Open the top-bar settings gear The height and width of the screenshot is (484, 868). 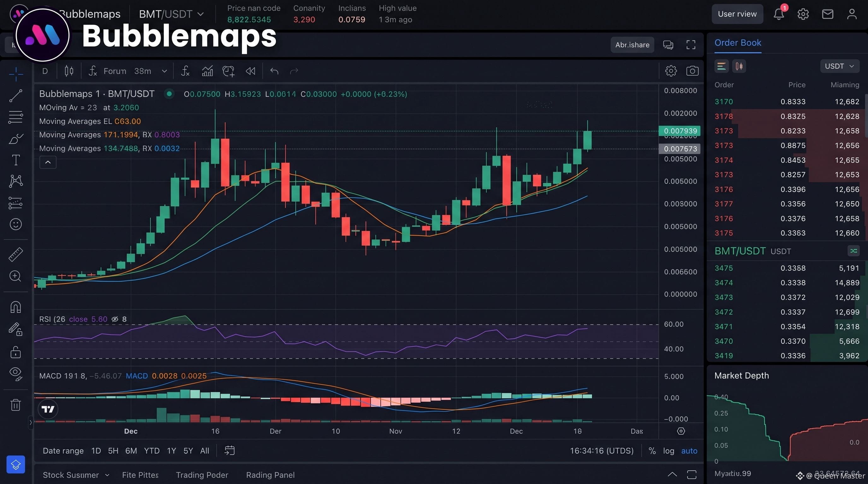pyautogui.click(x=803, y=14)
